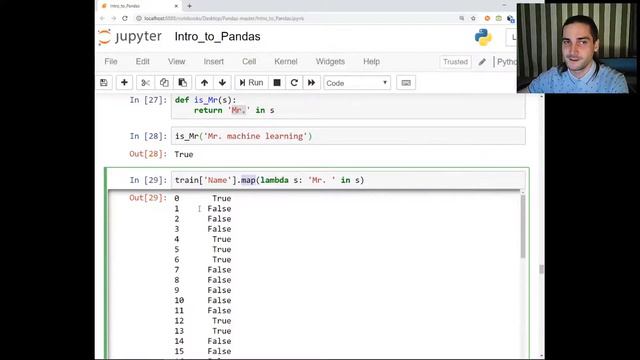Open the cell type Code dropdown

click(357, 83)
